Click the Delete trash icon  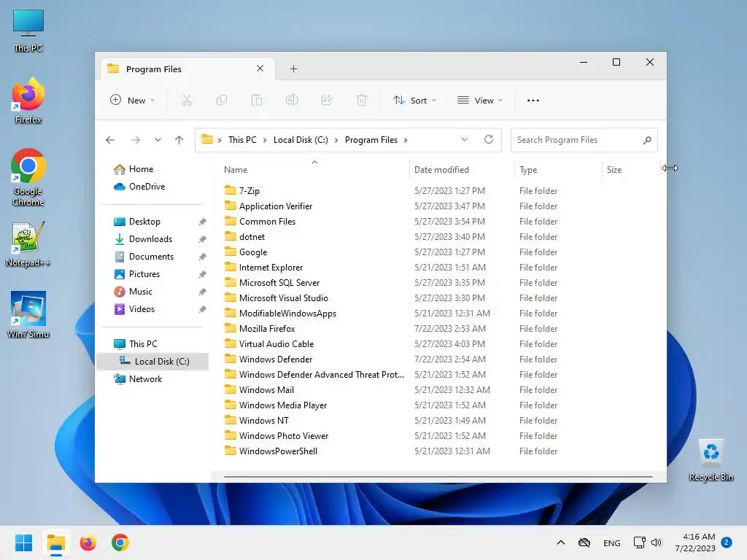click(x=362, y=101)
